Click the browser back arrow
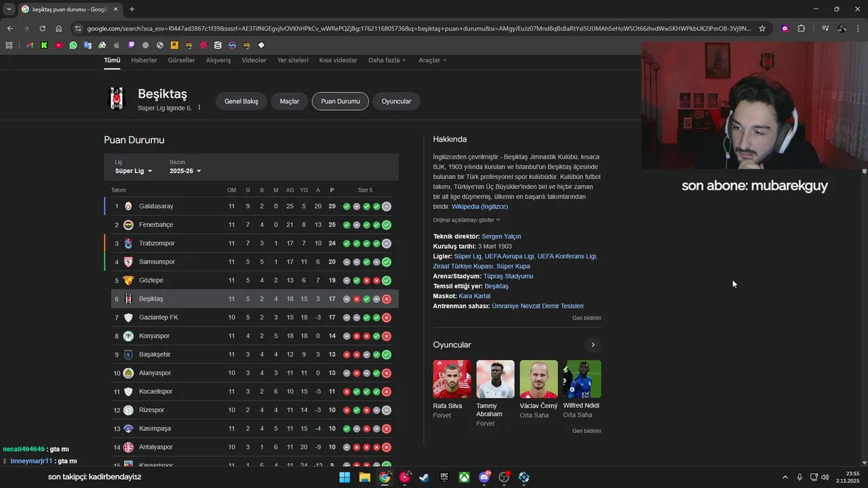The height and width of the screenshot is (488, 868). point(9,28)
